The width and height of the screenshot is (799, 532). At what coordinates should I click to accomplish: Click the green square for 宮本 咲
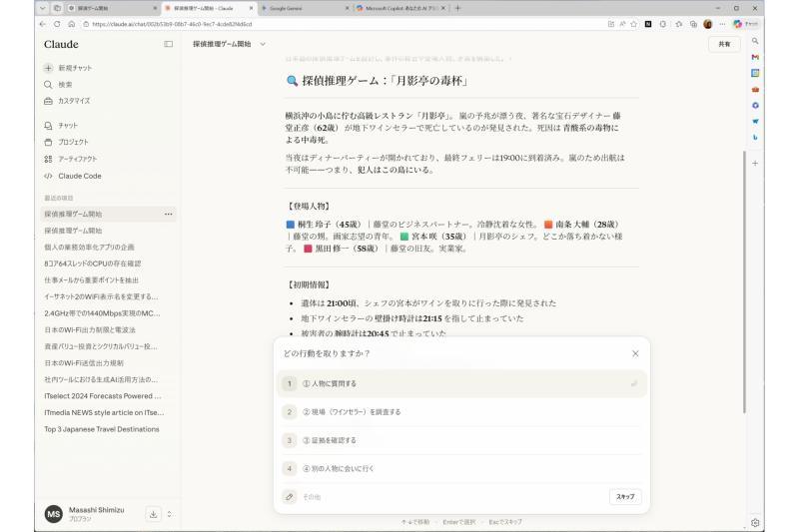(404, 237)
